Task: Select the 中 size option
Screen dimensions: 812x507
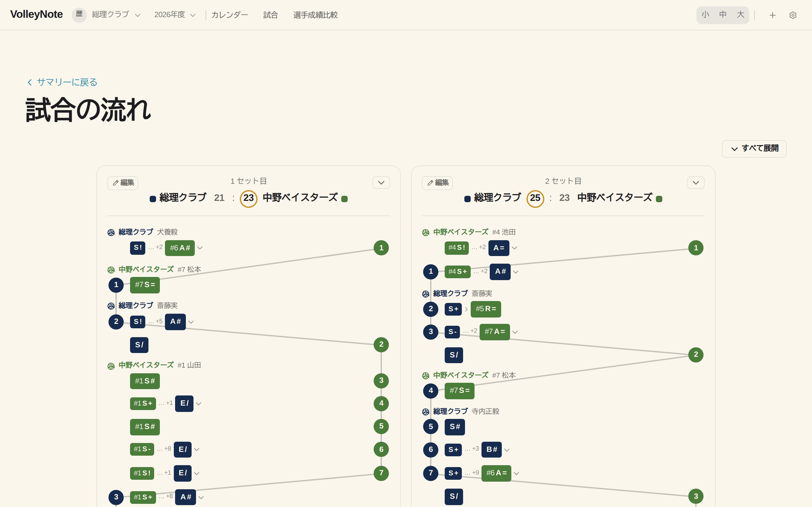Action: [x=723, y=15]
